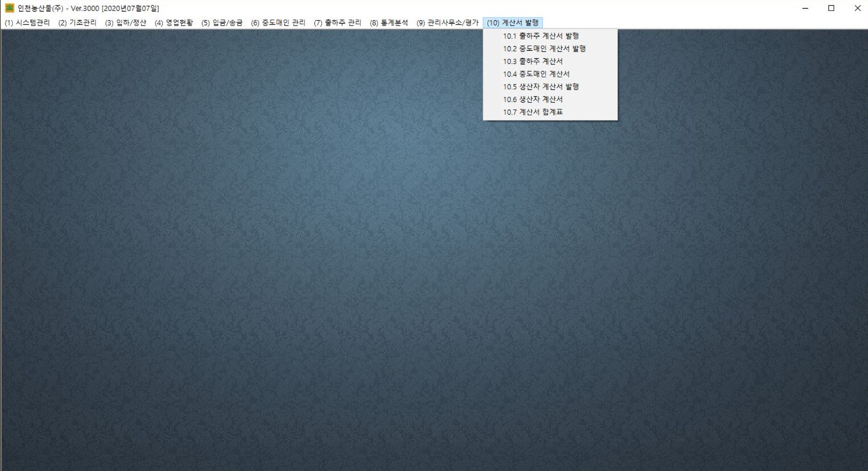Open 10.6 생산자 계산서 entry
This screenshot has height=471, width=868.
(x=532, y=99)
